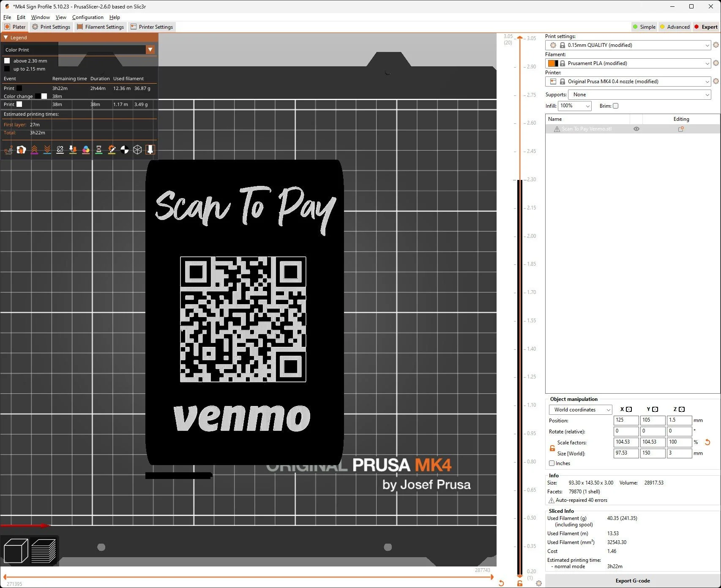Image resolution: width=721 pixels, height=588 pixels.
Task: Select Advanced mode
Action: pyautogui.click(x=675, y=27)
